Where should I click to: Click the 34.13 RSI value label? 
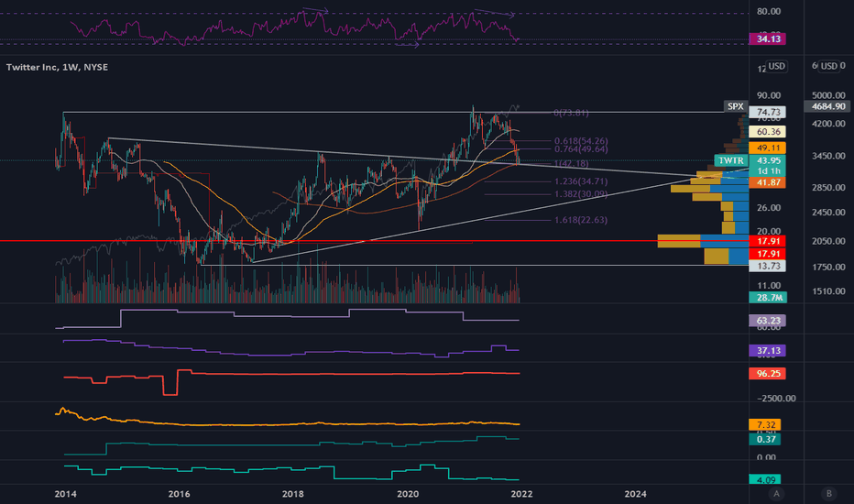[767, 38]
